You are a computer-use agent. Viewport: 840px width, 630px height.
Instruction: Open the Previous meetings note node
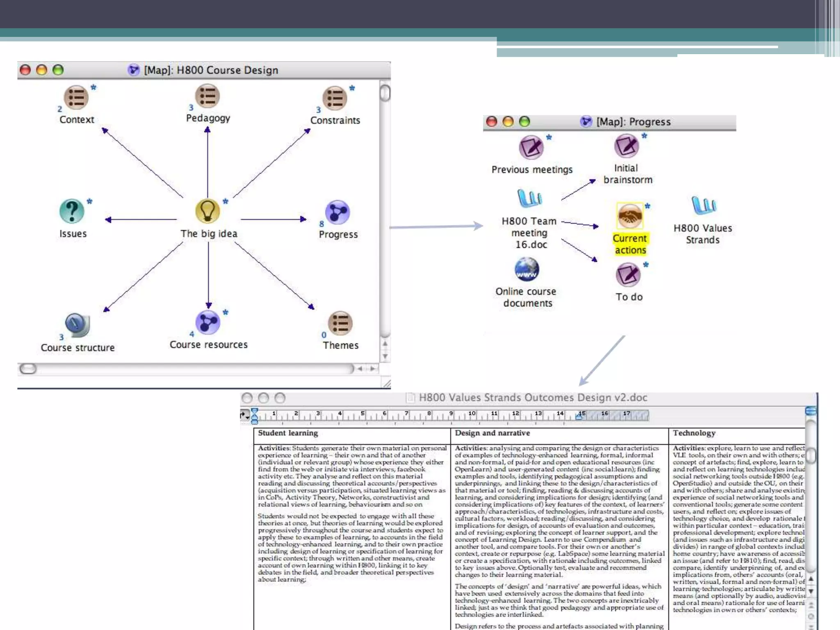click(531, 147)
